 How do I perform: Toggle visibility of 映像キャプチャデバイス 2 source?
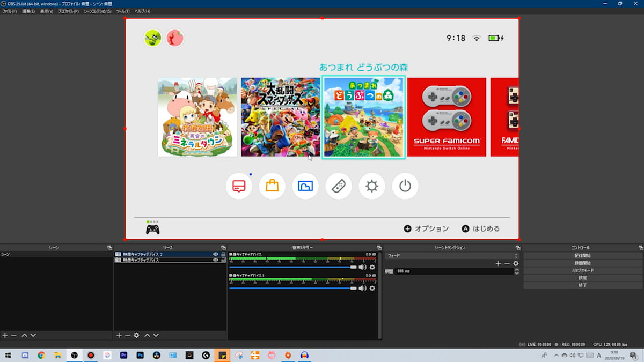[216, 254]
